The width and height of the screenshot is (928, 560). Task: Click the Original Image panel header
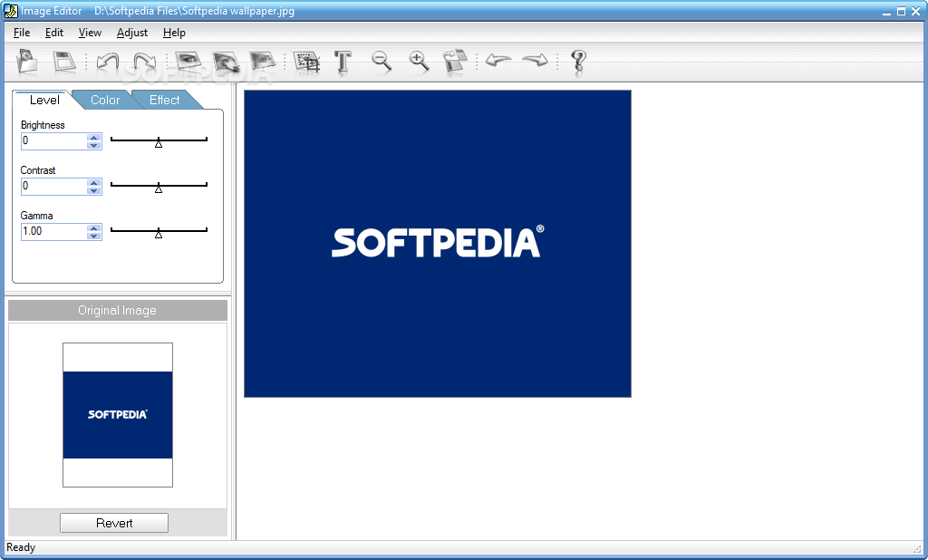coord(117,310)
